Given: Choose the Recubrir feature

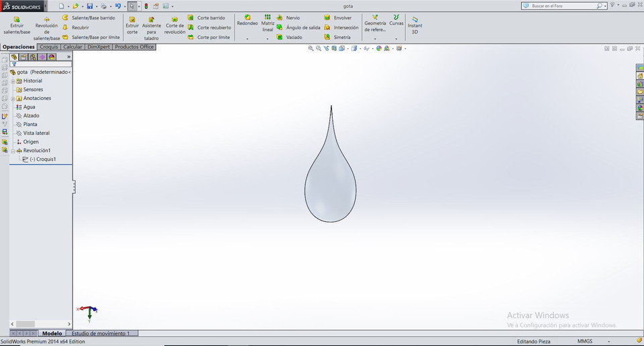Looking at the screenshot, I should pyautogui.click(x=76, y=27).
